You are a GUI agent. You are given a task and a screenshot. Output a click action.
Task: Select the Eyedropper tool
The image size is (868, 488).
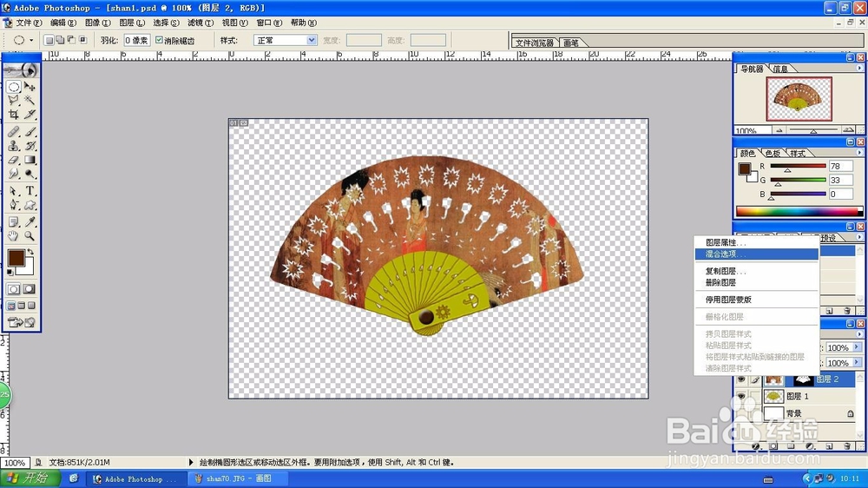pos(30,222)
